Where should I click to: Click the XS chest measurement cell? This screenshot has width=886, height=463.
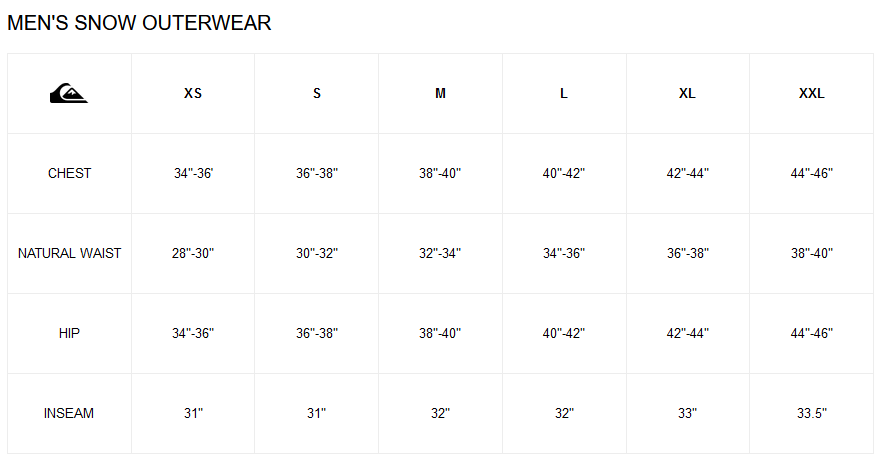point(193,174)
